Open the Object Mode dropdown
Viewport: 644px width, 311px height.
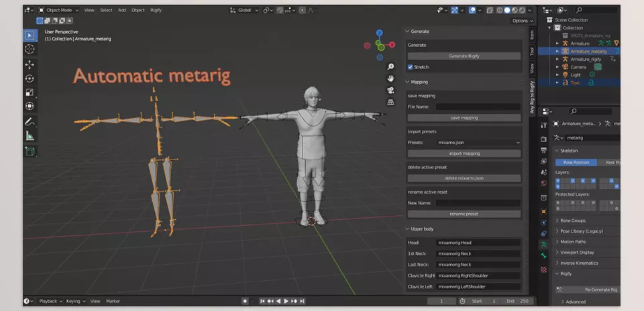pos(60,10)
